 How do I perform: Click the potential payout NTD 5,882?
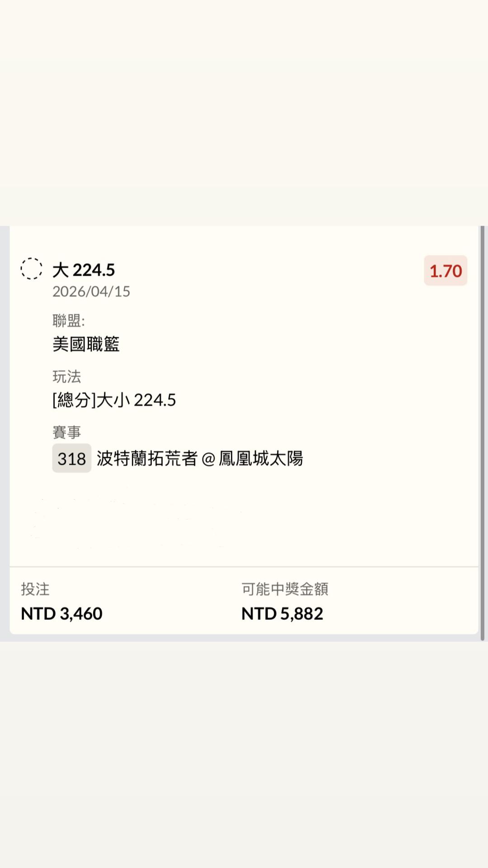[282, 613]
